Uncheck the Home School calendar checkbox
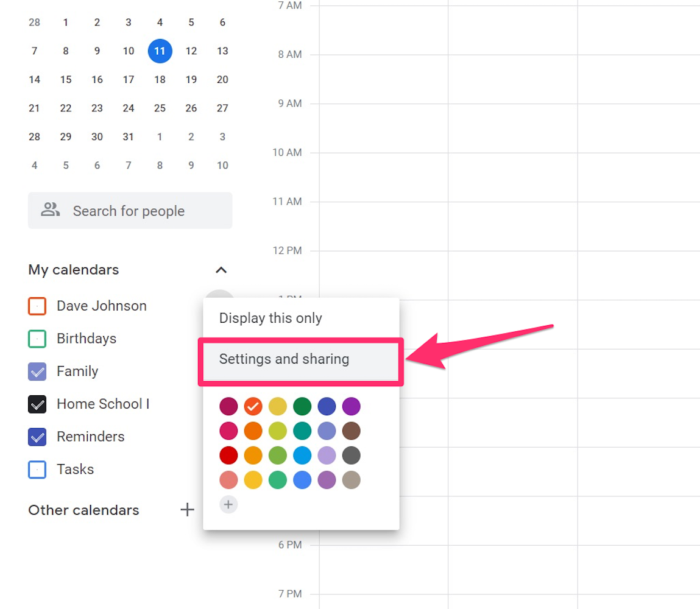Screen dimensions: 700x609 click(x=37, y=404)
